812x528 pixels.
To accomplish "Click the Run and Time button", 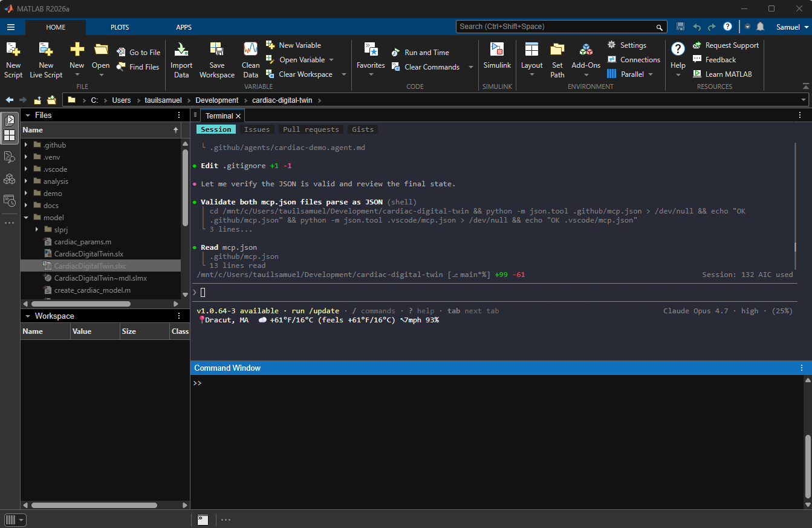I will 420,53.
